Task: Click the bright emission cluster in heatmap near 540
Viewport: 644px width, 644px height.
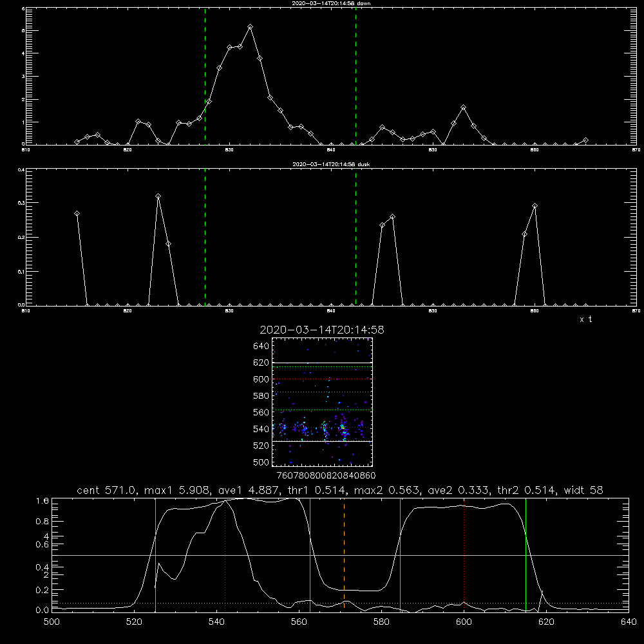Action: pyautogui.click(x=343, y=428)
